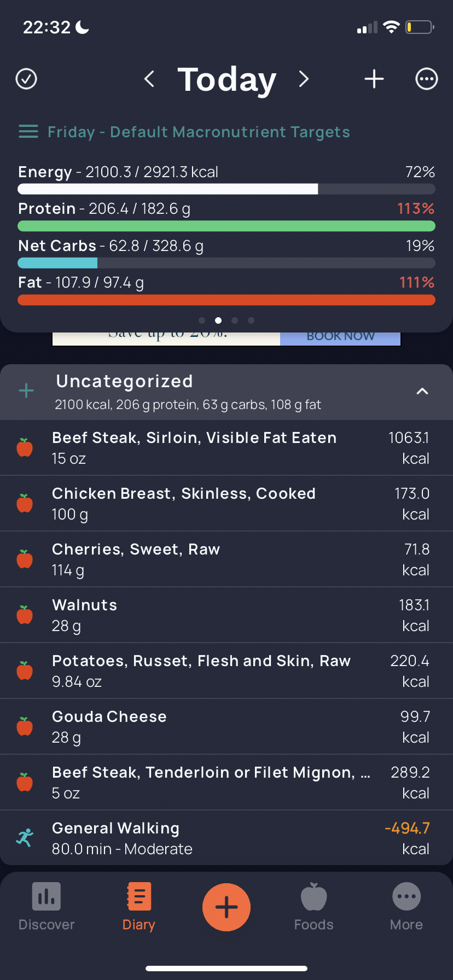The width and height of the screenshot is (453, 980).
Task: Go to previous day arrow
Action: pyautogui.click(x=149, y=79)
